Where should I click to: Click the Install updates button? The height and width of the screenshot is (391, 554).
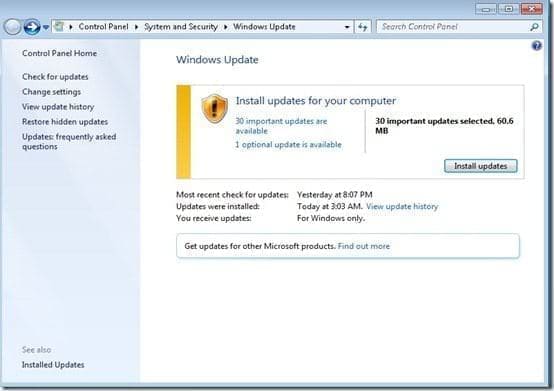pyautogui.click(x=481, y=166)
